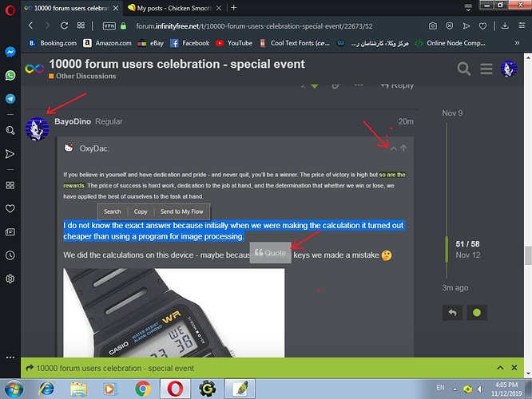Launch Chrome from the taskbar

[x=143, y=389]
